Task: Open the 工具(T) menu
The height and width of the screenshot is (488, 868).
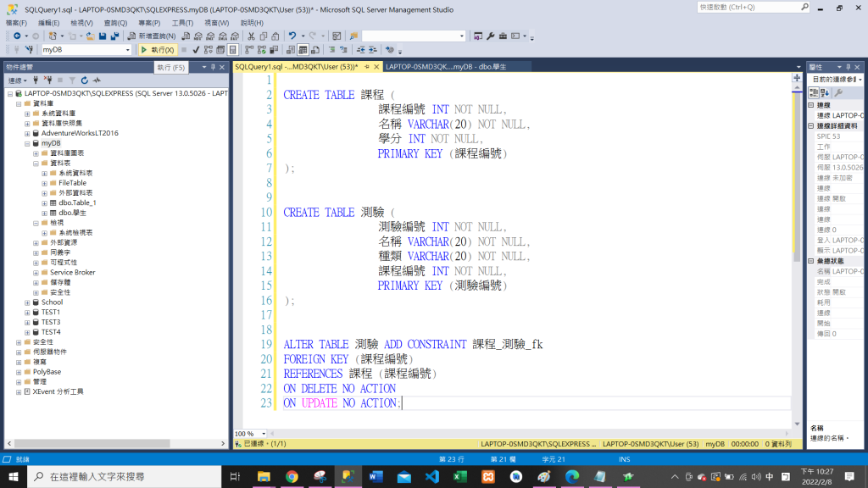Action: pos(182,23)
